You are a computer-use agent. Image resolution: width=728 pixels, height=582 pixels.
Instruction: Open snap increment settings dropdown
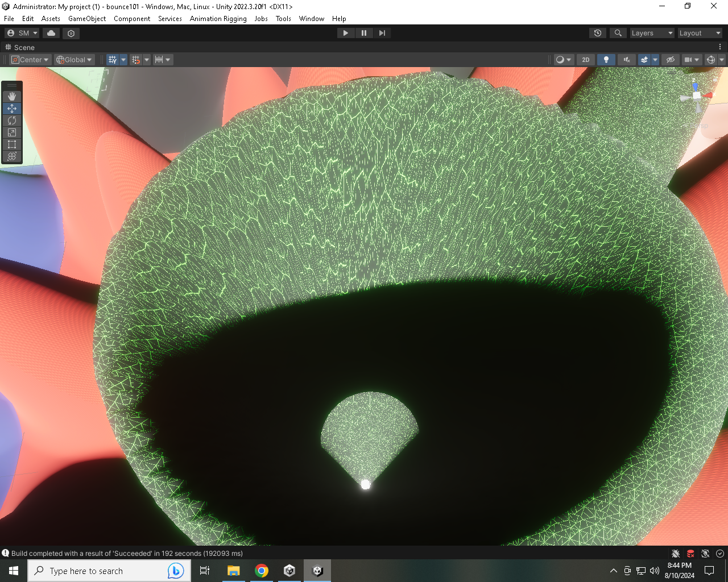[x=163, y=60]
